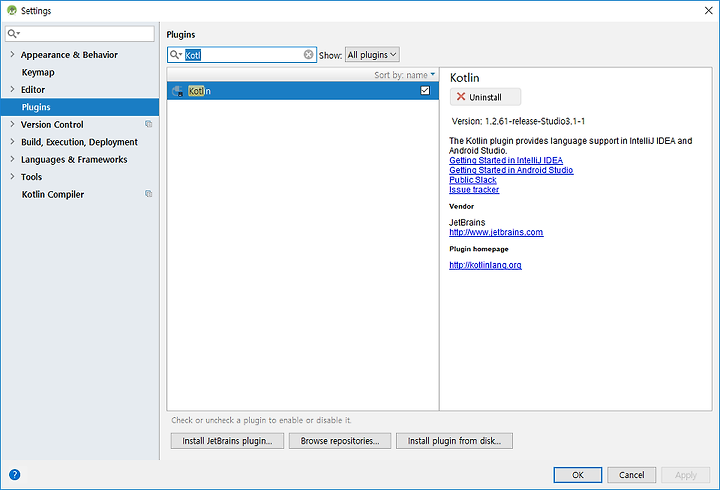Click the red X uninstall icon

click(461, 96)
